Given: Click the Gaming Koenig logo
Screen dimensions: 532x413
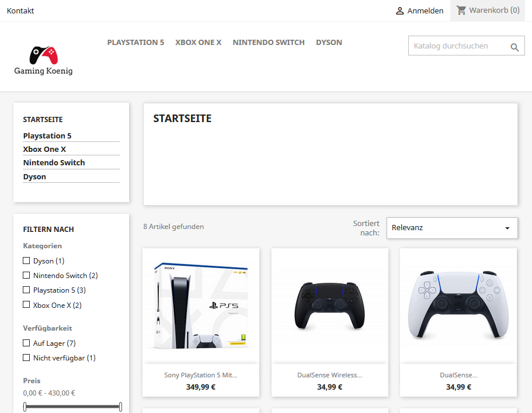Looking at the screenshot, I should pyautogui.click(x=43, y=60).
